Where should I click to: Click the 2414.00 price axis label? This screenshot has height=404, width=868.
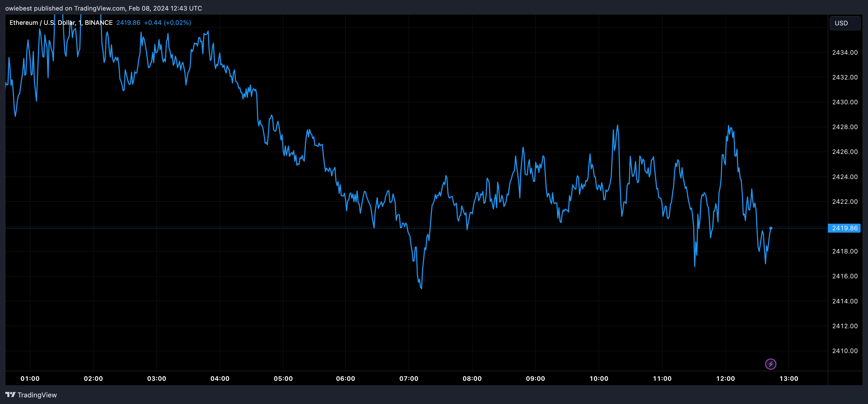point(845,301)
